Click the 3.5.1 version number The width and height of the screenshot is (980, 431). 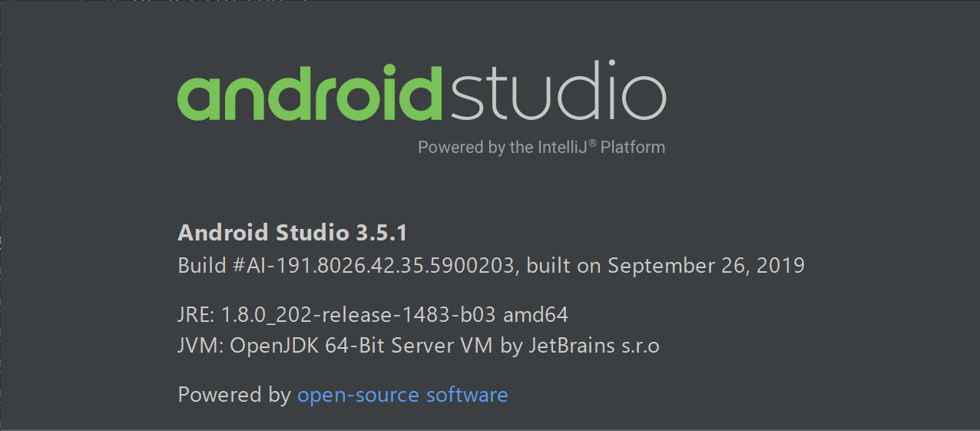(386, 232)
